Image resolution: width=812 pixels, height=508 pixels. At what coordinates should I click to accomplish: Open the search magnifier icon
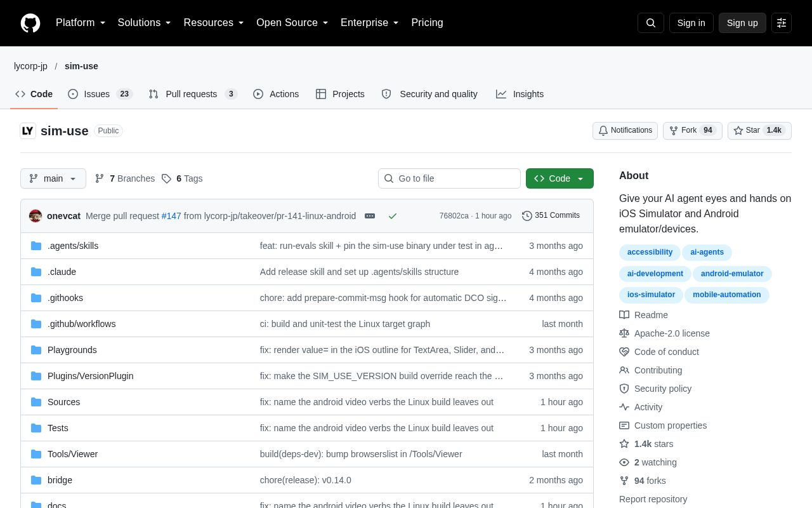tap(651, 23)
